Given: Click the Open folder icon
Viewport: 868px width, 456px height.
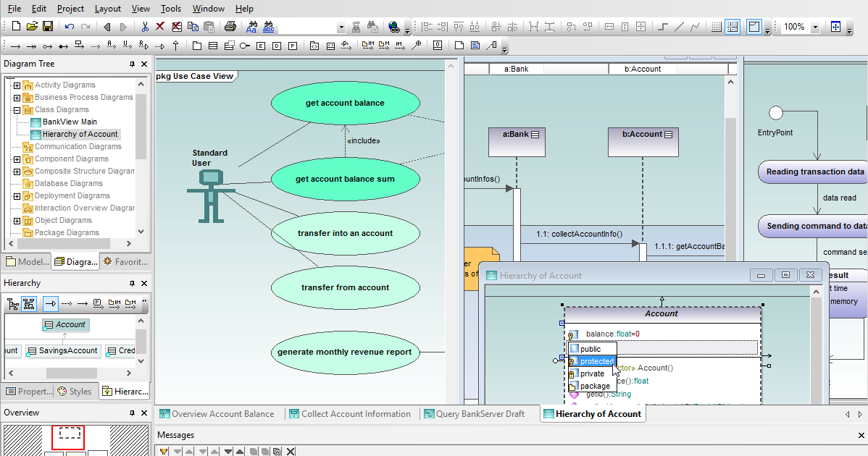Looking at the screenshot, I should point(32,27).
